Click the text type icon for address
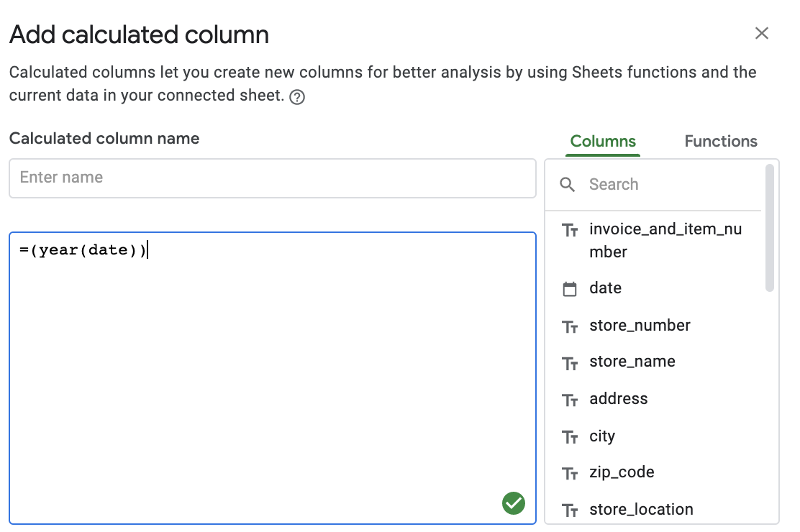This screenshot has width=800, height=532. coord(570,400)
